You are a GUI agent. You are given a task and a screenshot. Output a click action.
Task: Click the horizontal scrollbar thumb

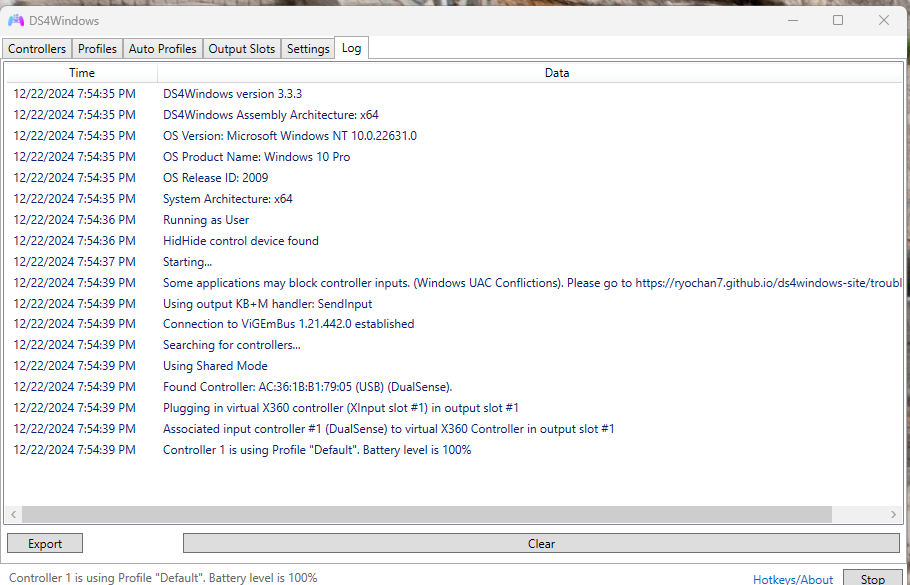click(427, 514)
